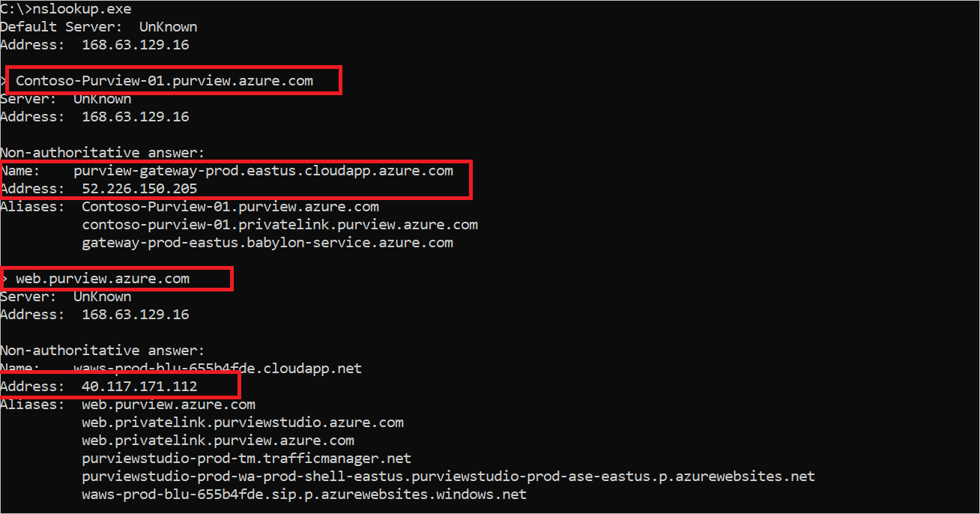980x514 pixels.
Task: Click the purviewstudio-prod-tm.trafficmanager.net alias
Action: (246, 459)
